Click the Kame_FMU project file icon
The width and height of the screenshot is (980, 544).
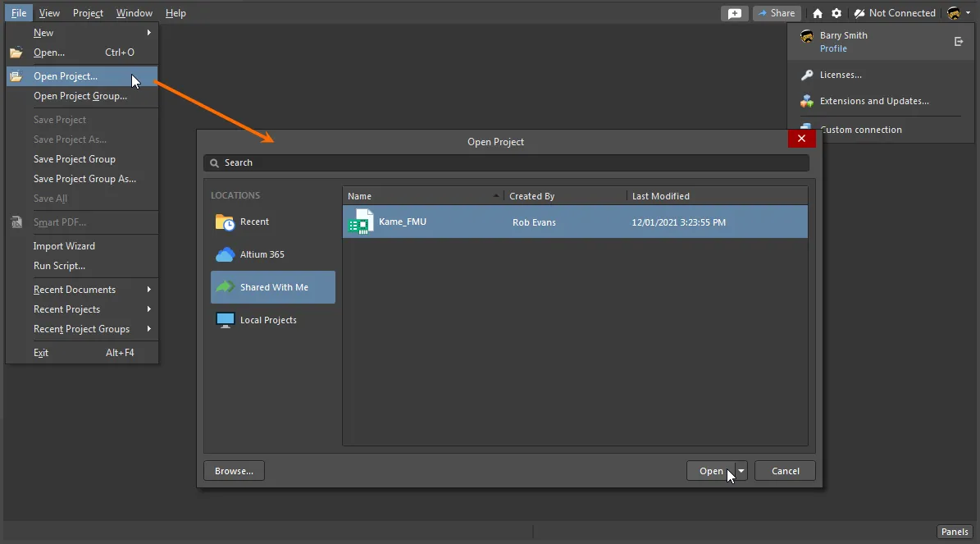pyautogui.click(x=362, y=222)
